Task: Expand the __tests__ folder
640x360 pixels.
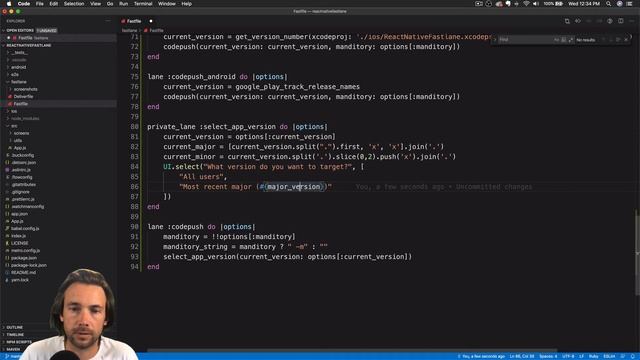Action: tap(19, 53)
